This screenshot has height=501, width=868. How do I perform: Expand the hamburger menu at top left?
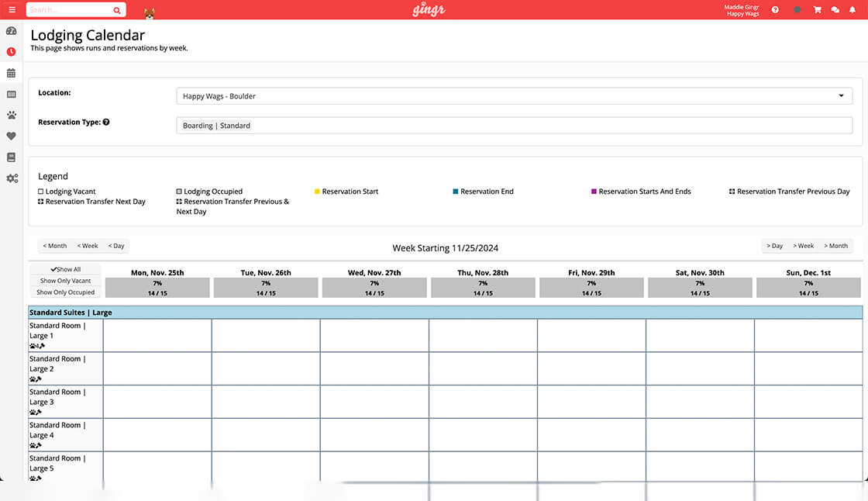click(11, 9)
